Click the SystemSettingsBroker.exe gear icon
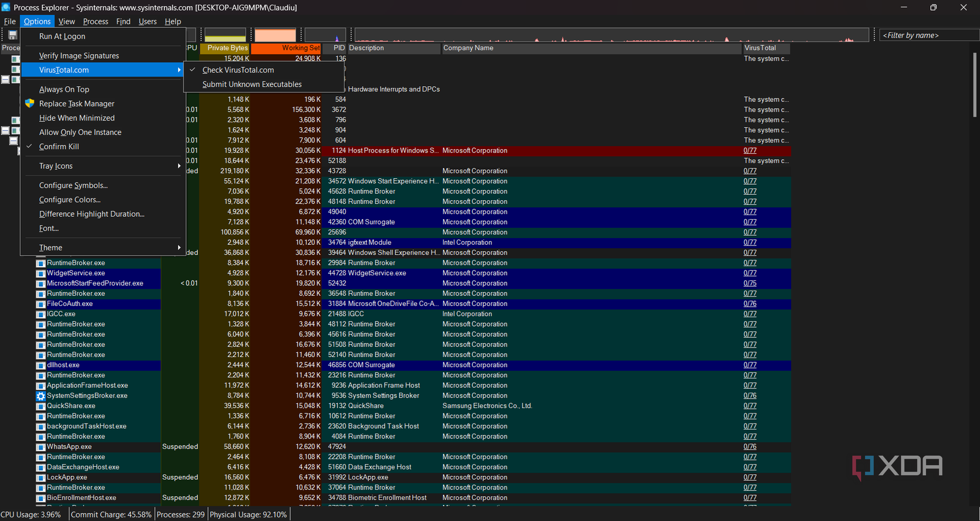The width and height of the screenshot is (980, 521). (x=40, y=396)
